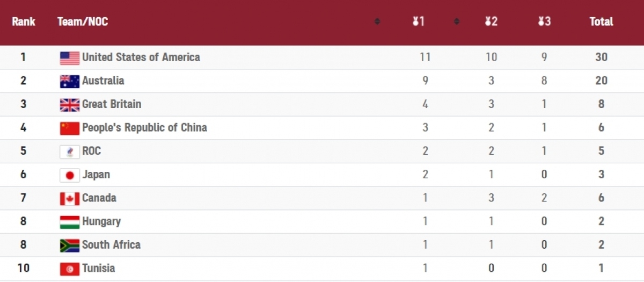Viewport: 644px width, 282px height.
Task: Click the Rank column header
Action: pyautogui.click(x=24, y=21)
